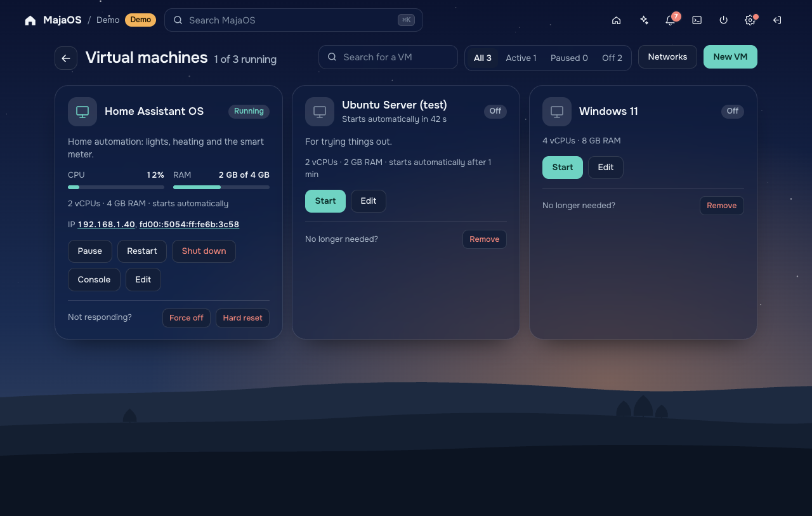Open notifications bell with 7 badge

pyautogui.click(x=671, y=20)
